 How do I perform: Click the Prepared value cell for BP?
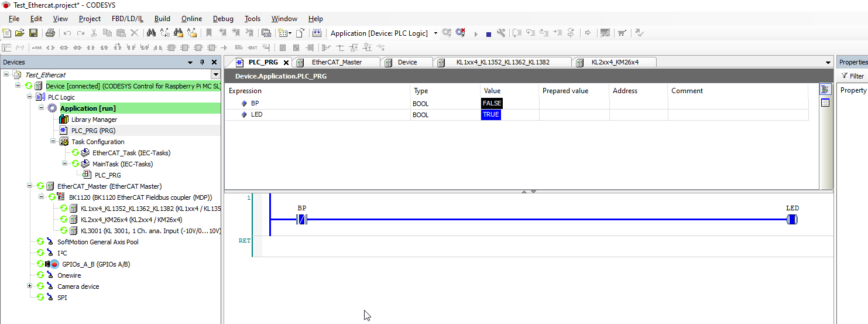click(573, 104)
